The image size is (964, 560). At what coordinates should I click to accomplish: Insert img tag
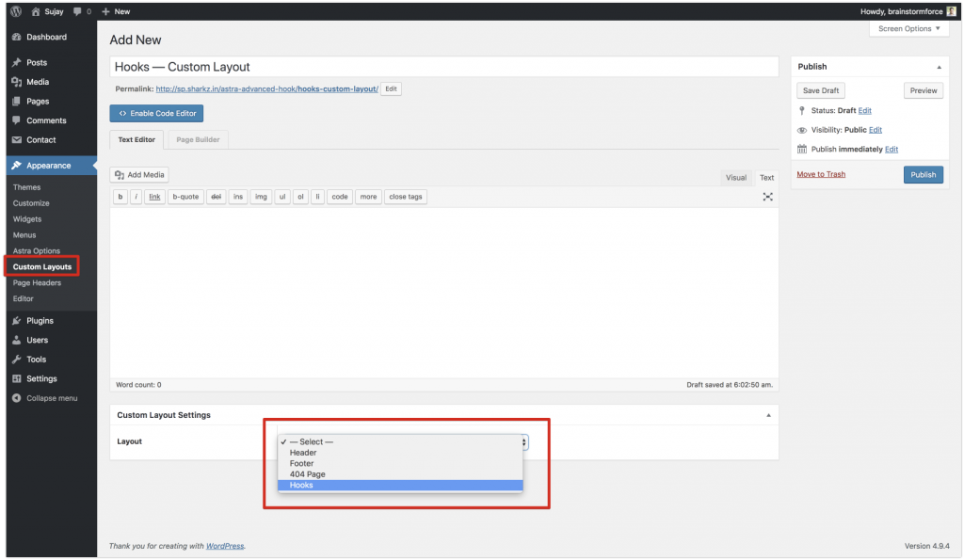point(262,198)
